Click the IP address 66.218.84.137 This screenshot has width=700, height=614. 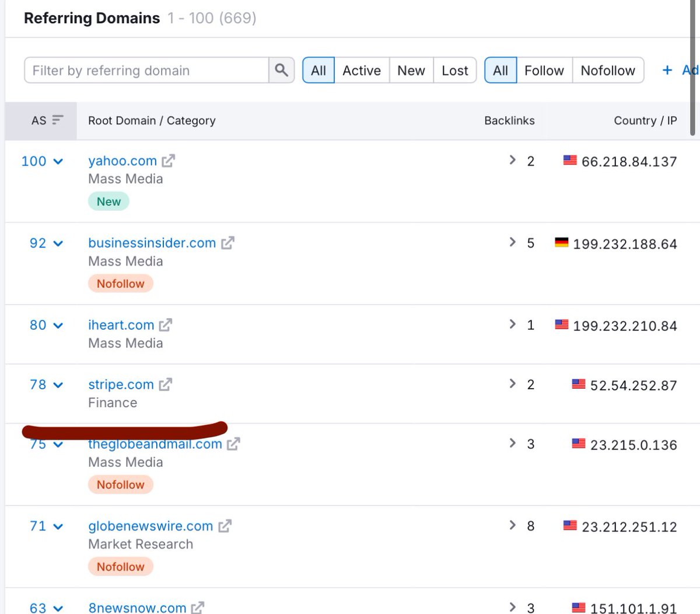(629, 162)
